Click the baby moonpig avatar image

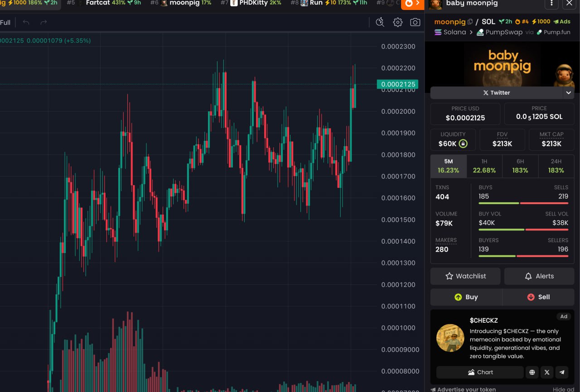coord(435,4)
